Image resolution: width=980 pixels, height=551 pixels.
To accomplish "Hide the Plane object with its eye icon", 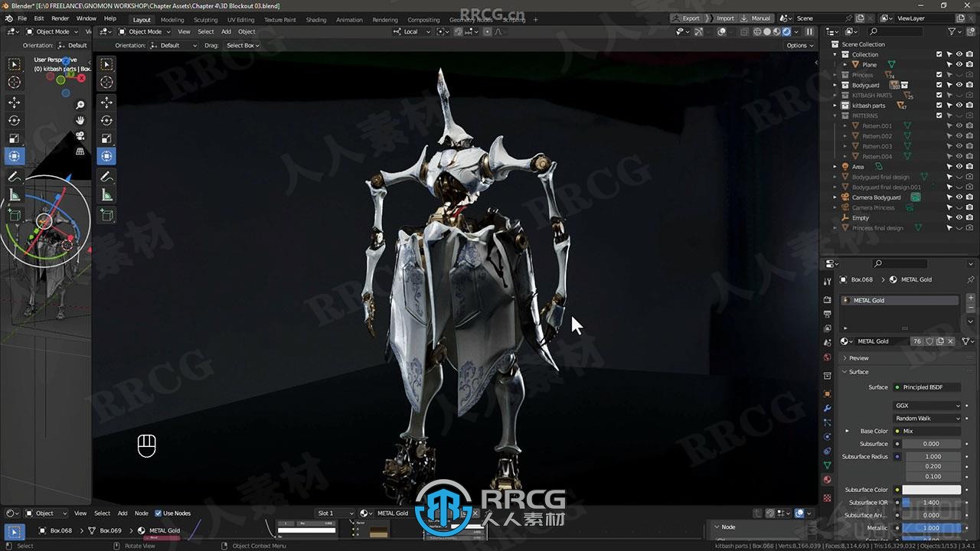I will pyautogui.click(x=959, y=64).
